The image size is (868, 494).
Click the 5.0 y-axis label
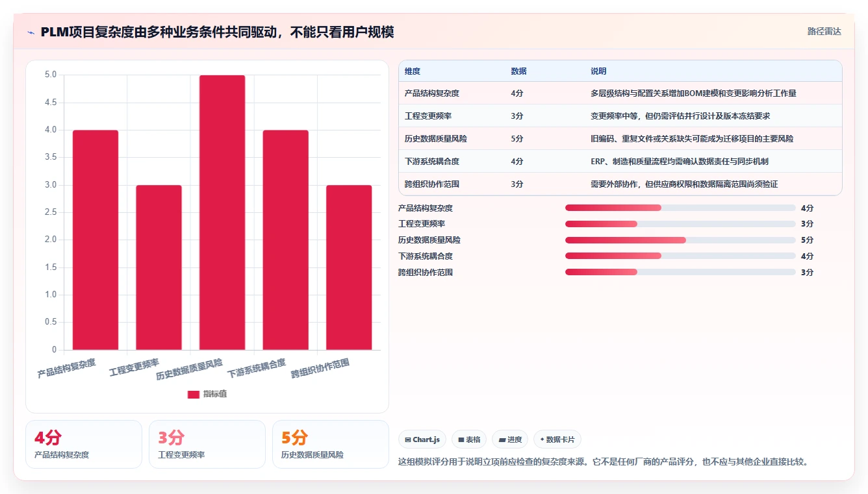pyautogui.click(x=51, y=75)
